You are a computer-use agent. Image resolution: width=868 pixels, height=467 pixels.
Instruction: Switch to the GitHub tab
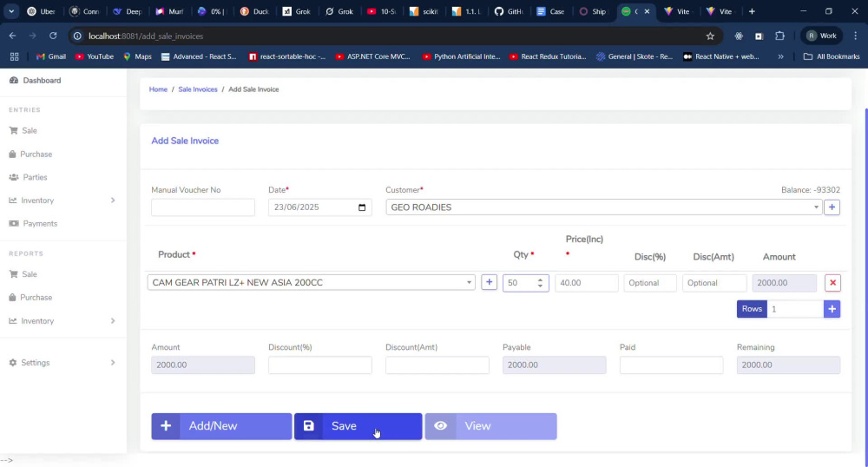[509, 11]
